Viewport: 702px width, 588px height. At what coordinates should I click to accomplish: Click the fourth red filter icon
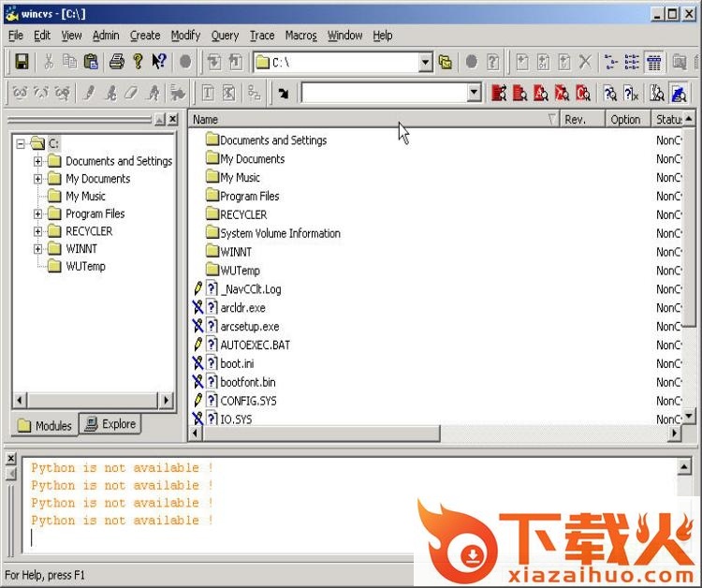point(562,93)
